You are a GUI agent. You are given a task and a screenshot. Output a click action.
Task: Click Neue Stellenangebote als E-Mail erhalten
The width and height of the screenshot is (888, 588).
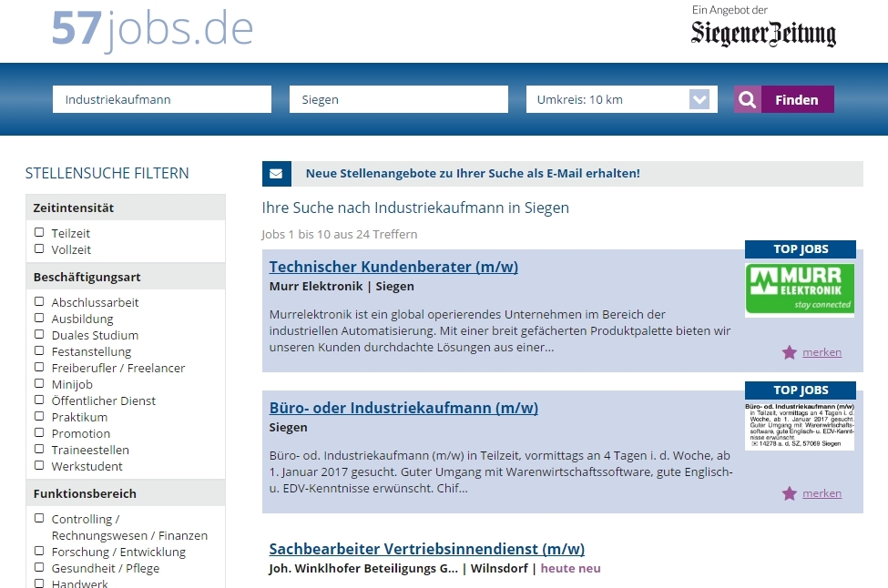473,173
